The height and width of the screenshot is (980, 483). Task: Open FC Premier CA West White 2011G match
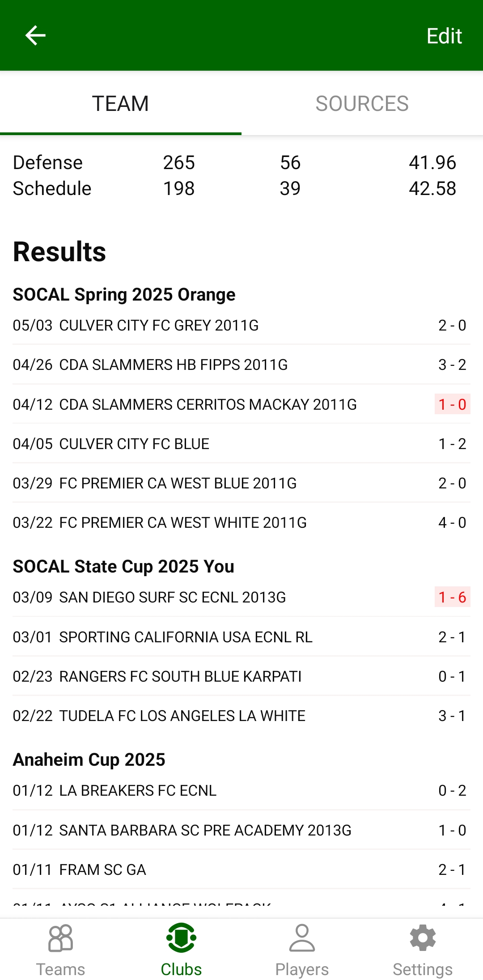183,522
